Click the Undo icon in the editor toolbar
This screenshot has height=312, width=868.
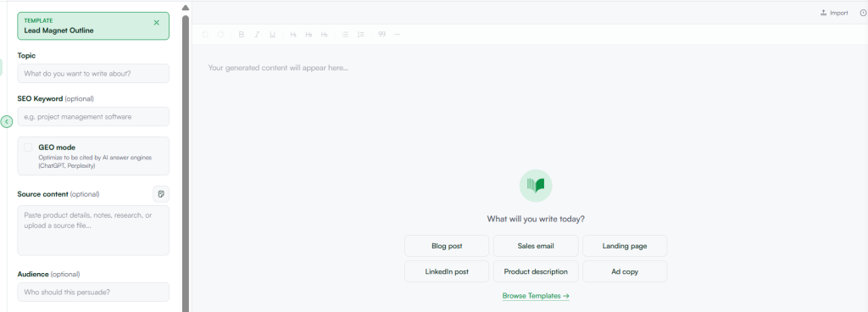[205, 34]
